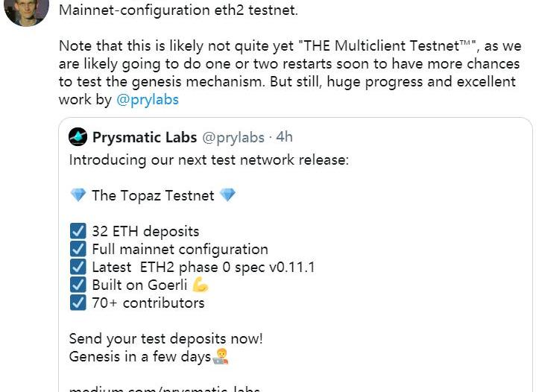The image size is (539, 392).
Task: Click the "Introducing our next test network release" line
Action: click(x=209, y=159)
